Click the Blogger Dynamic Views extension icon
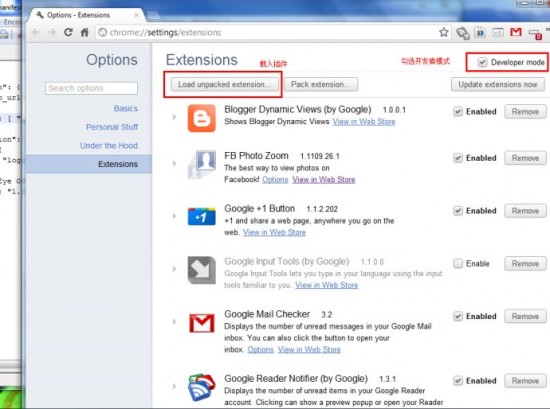Image resolution: width=550 pixels, height=409 pixels. [202, 118]
